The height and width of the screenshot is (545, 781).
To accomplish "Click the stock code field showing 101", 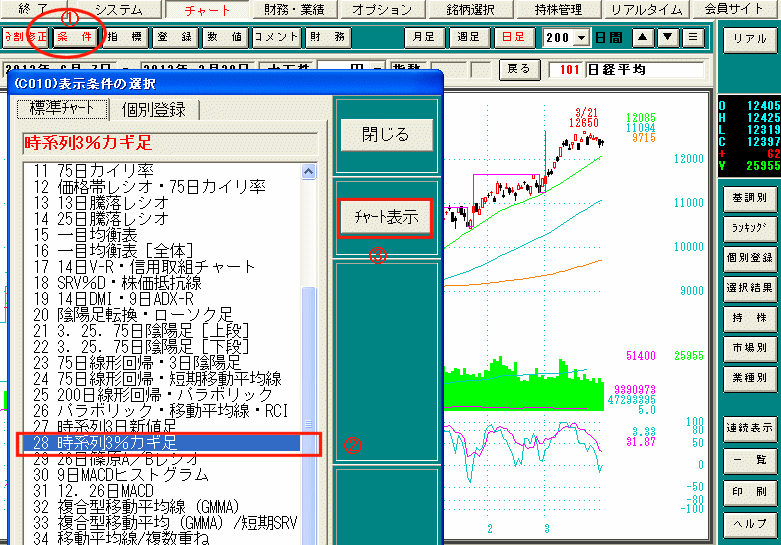I will point(566,70).
